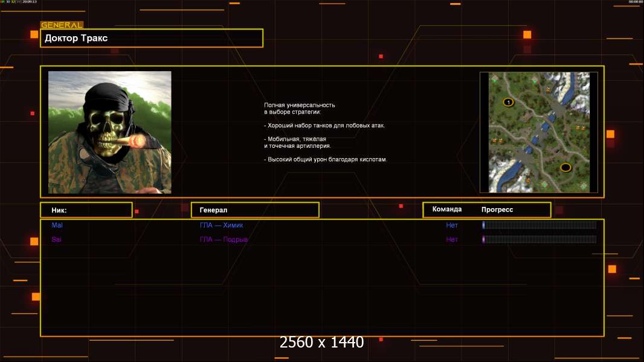This screenshot has height=362, width=644.
Task: Click the Команда column header
Action: (x=447, y=209)
